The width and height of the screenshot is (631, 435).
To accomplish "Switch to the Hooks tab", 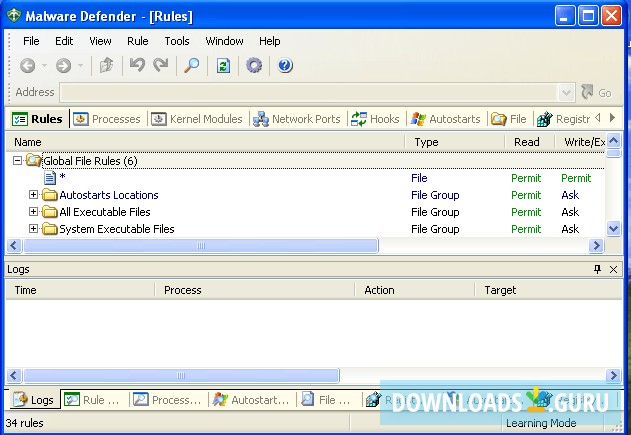I will click(375, 119).
